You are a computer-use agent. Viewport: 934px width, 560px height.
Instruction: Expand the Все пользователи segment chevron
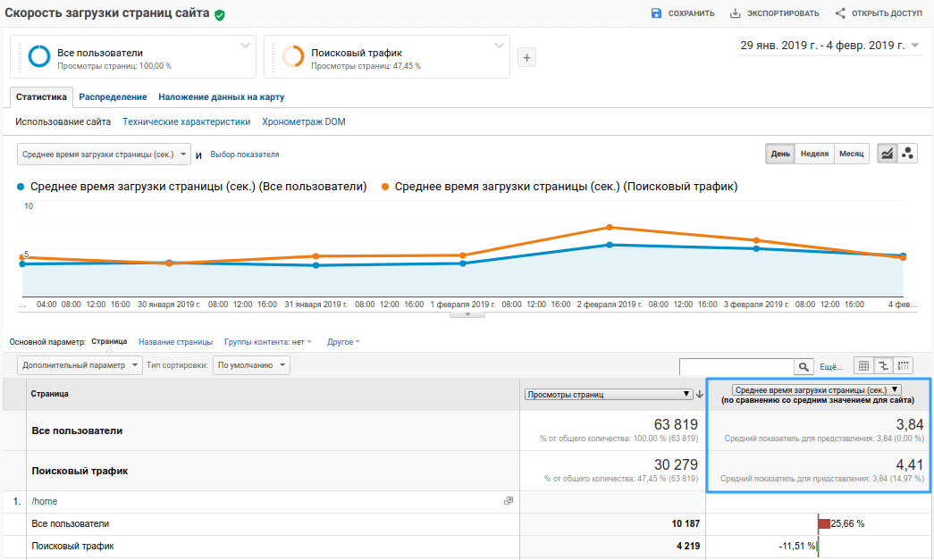click(x=245, y=46)
